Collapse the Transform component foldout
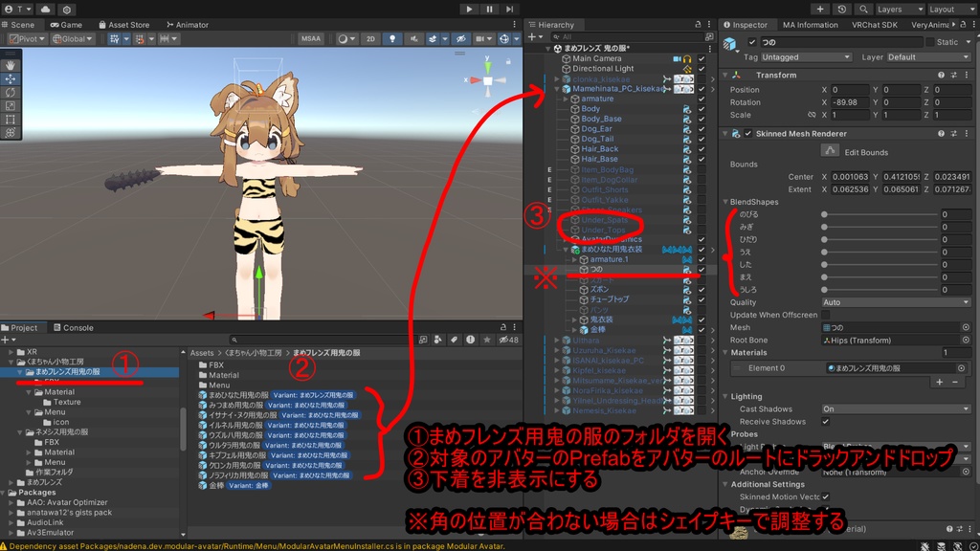Screen dimensions: 980x551 tap(725, 75)
